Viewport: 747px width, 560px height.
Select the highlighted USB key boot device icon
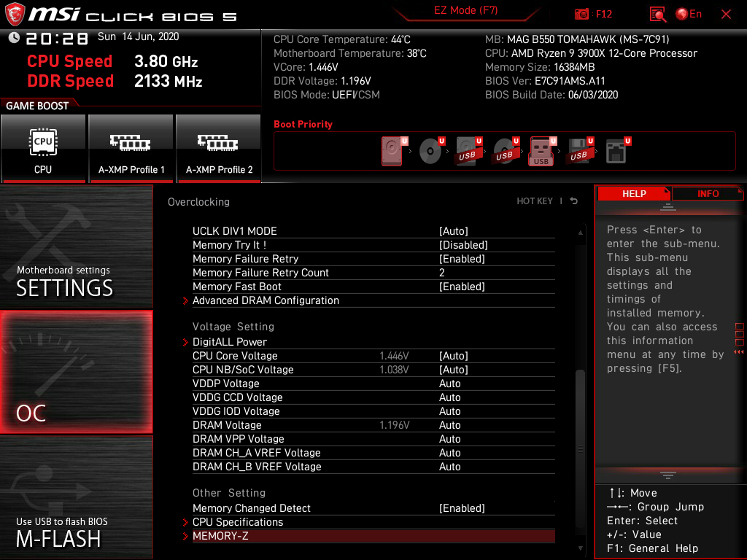tap(543, 151)
